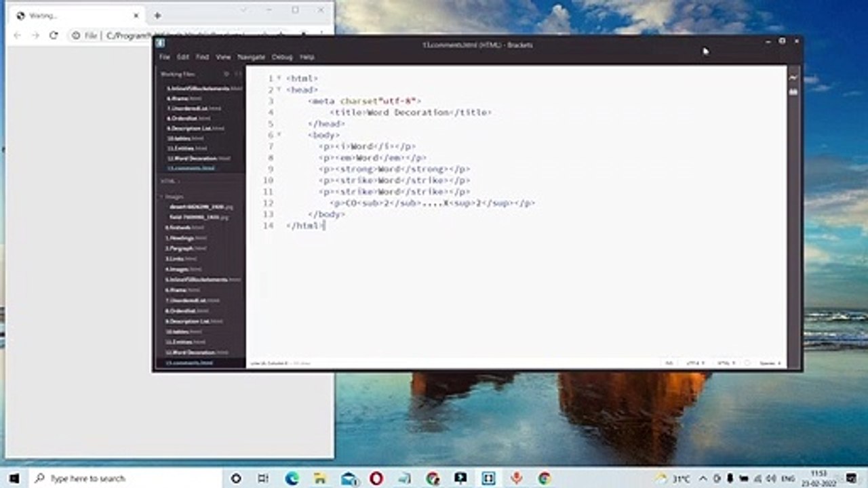This screenshot has width=868, height=488.
Task: Click the linting status circle in status bar
Action: [747, 363]
